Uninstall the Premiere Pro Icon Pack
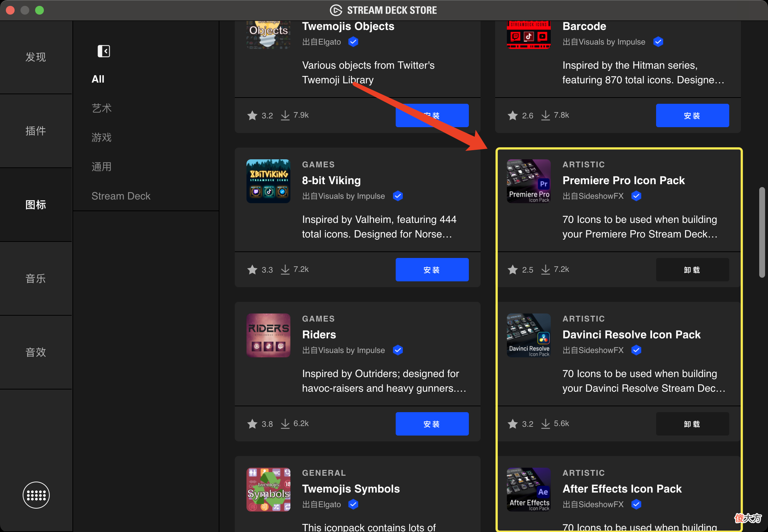 tap(692, 270)
